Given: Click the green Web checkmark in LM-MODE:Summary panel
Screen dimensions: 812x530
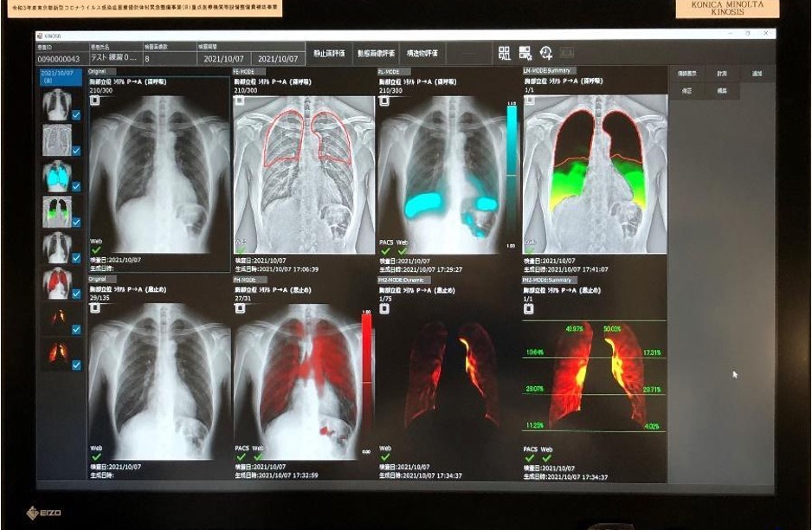Looking at the screenshot, I should coord(530,251).
